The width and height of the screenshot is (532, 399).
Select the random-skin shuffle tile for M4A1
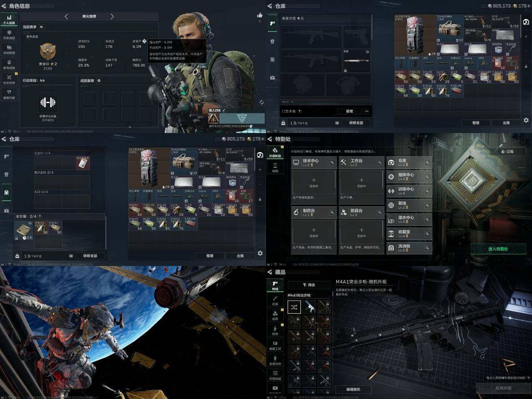(x=294, y=307)
